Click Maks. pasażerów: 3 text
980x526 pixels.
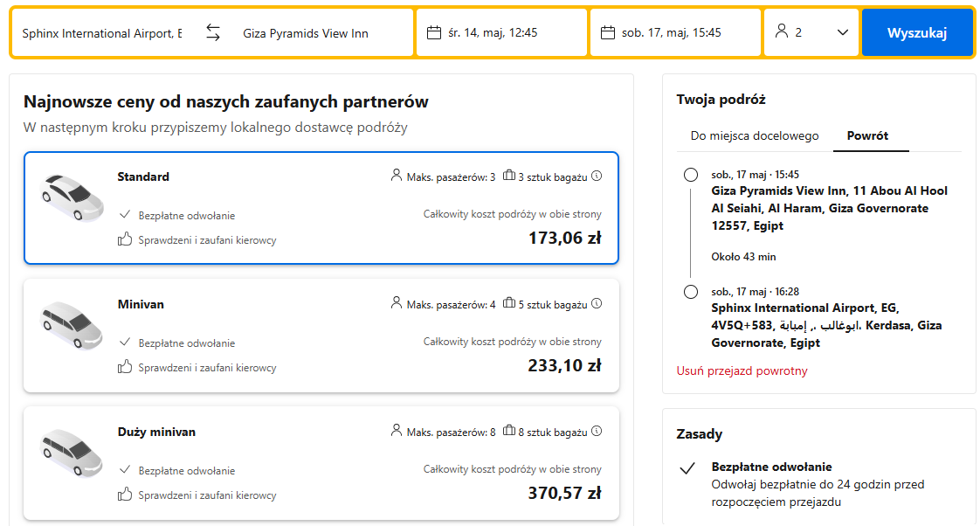[451, 177]
